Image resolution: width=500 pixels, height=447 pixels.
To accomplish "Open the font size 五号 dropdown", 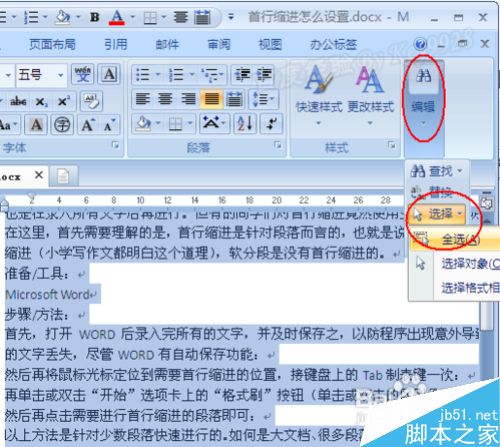I will (60, 75).
